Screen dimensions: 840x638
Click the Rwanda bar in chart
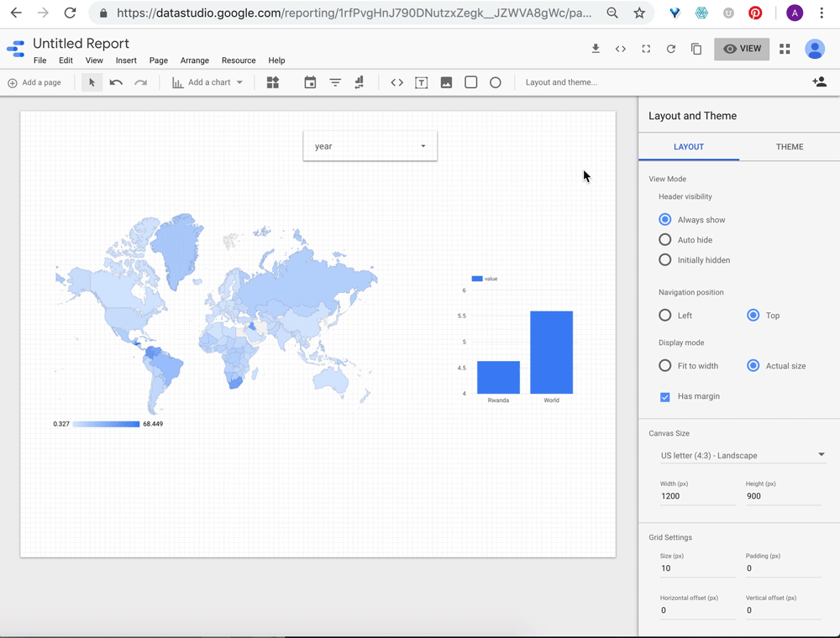click(x=498, y=377)
